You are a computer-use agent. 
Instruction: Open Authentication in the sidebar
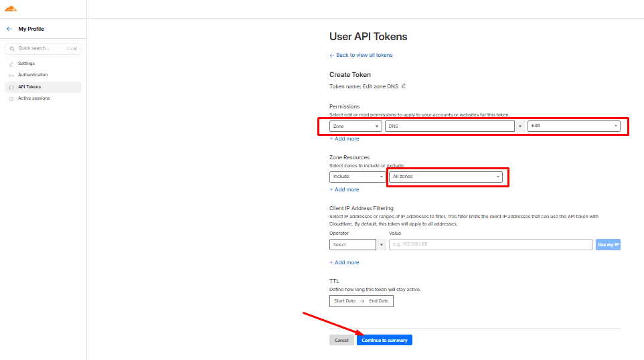pyautogui.click(x=33, y=75)
